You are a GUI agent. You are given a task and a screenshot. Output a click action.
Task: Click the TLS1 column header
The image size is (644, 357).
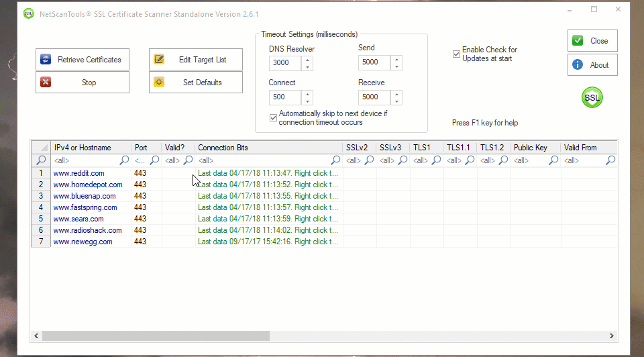(427, 148)
